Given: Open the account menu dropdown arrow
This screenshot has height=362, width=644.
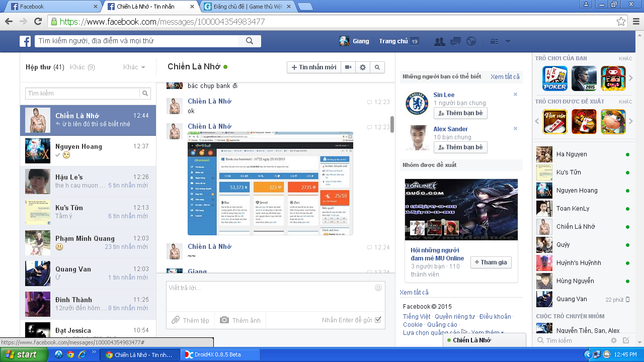Looking at the screenshot, I should point(508,41).
